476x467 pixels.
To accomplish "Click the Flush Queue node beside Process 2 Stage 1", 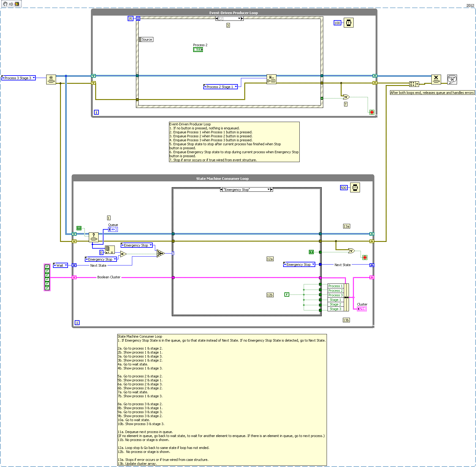I will (x=272, y=79).
